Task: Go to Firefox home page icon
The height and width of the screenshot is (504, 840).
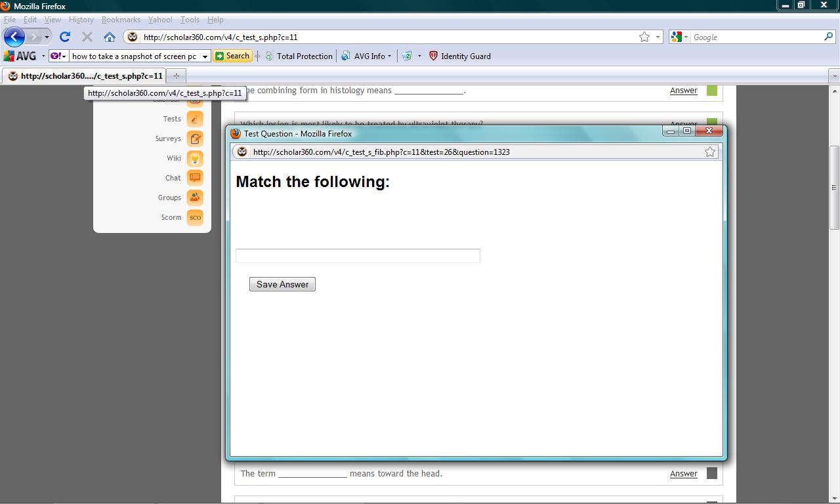Action: 110,37
